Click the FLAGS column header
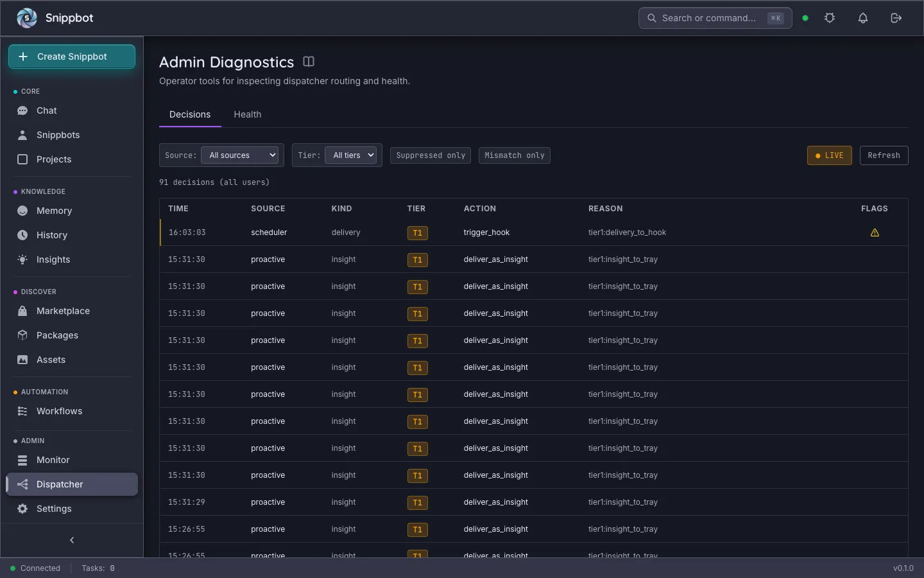The width and height of the screenshot is (924, 578). tap(875, 209)
